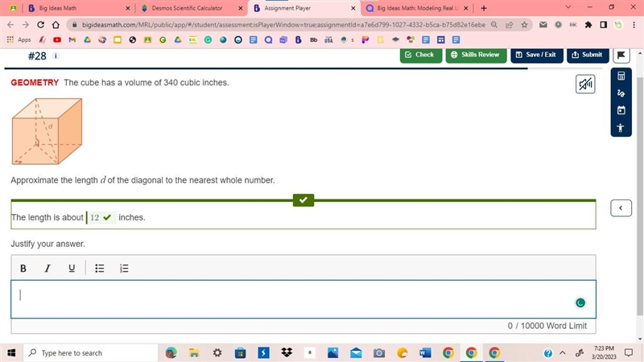Open the zoom magnifier in address bar

[x=494, y=25]
